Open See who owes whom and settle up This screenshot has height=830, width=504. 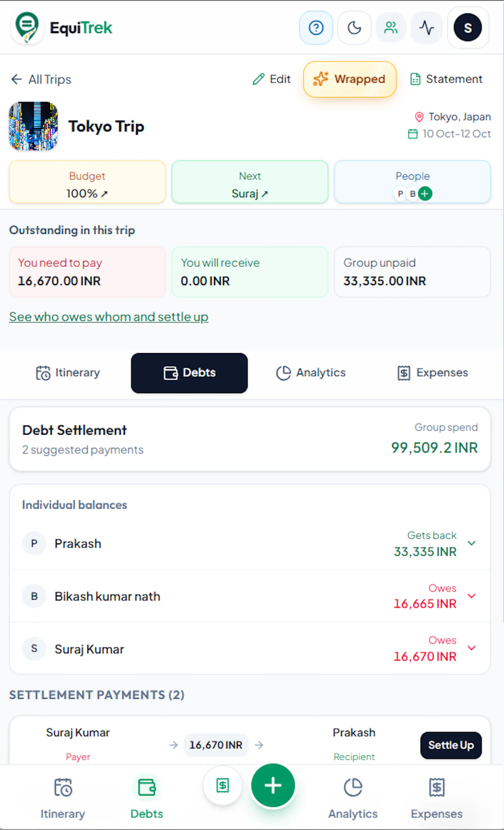point(109,317)
